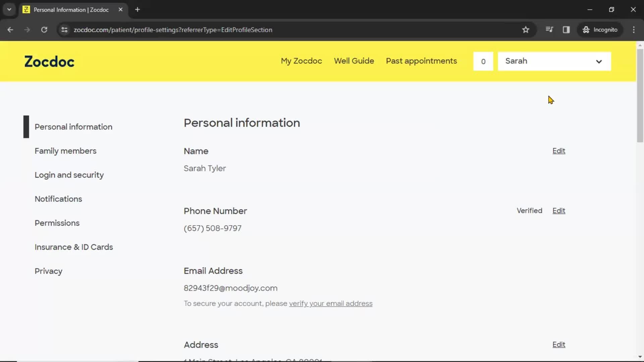Open My Zocdoc navigation section
Screen dimensions: 644x362
(301, 61)
